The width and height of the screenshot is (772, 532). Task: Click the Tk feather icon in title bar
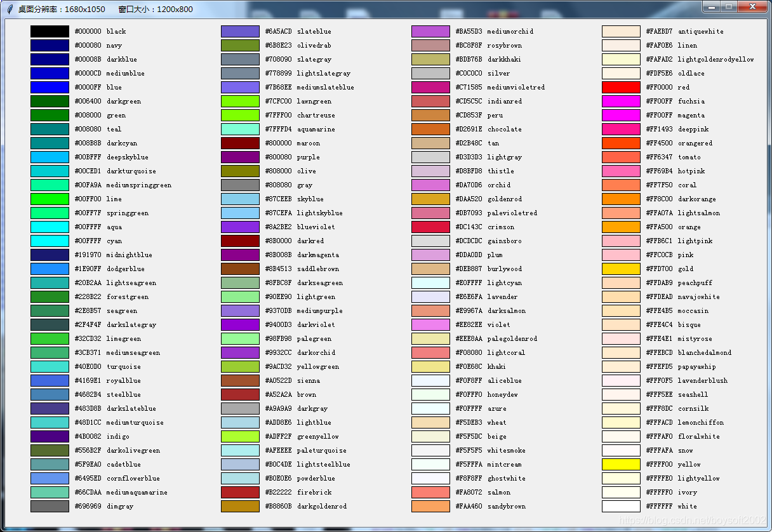10,9
